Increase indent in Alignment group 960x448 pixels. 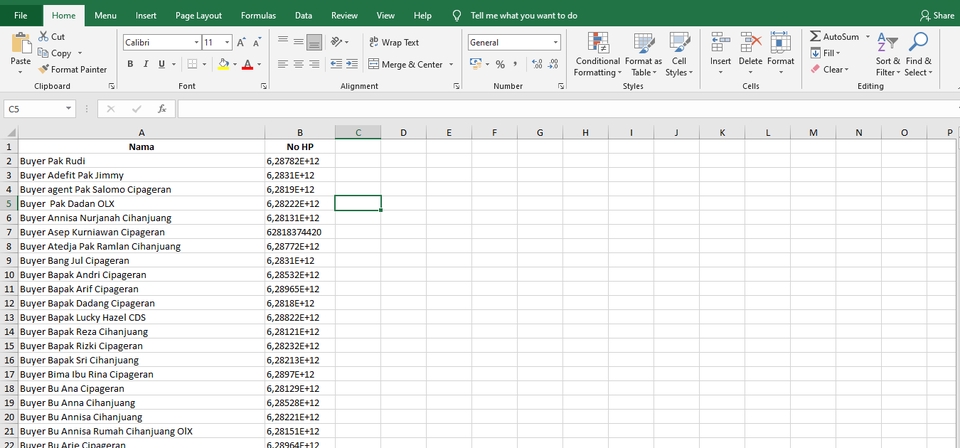[352, 64]
